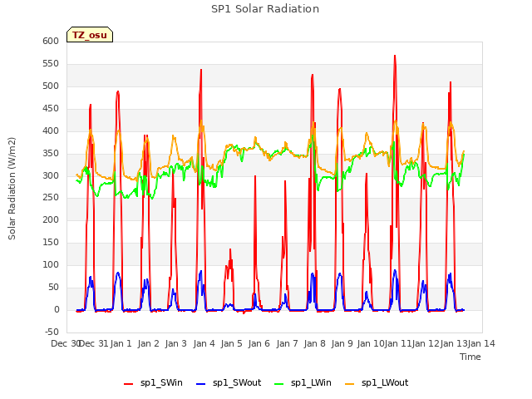Click the Jan 14 x-axis tick label

click(481, 343)
